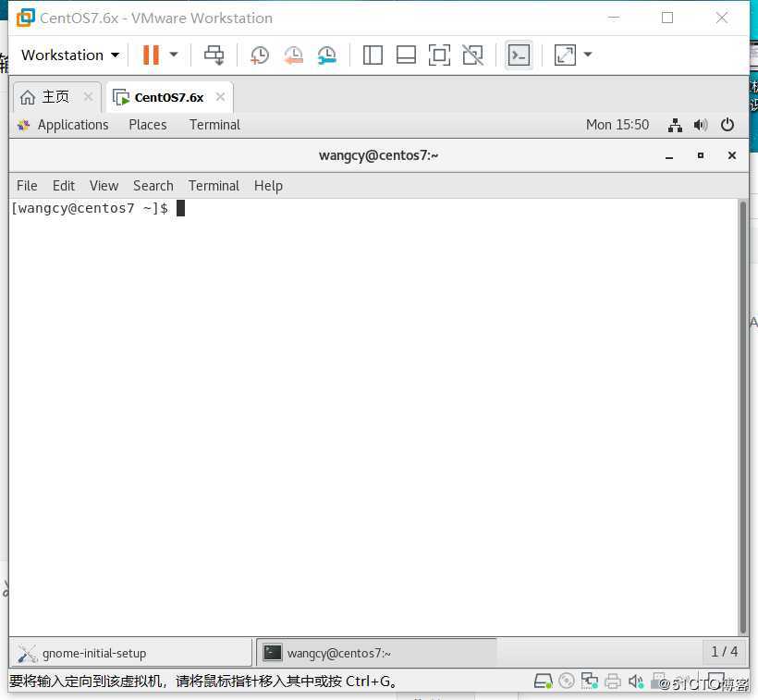Open the snapshot manager
Image resolution: width=758 pixels, height=700 pixels.
tap(327, 55)
